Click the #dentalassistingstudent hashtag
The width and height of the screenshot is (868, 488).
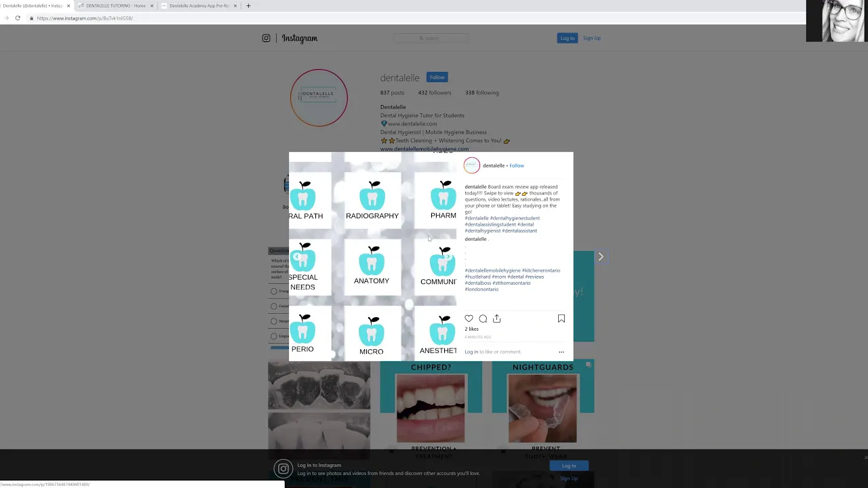tap(490, 224)
